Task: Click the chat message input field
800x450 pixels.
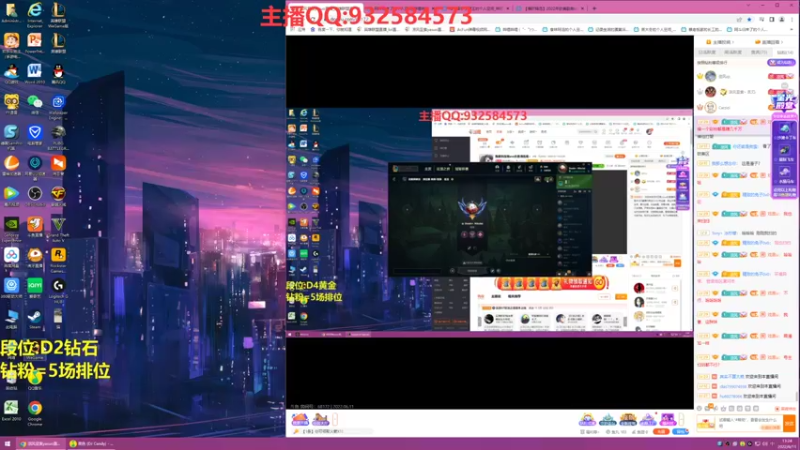Action: pyautogui.click(x=749, y=423)
